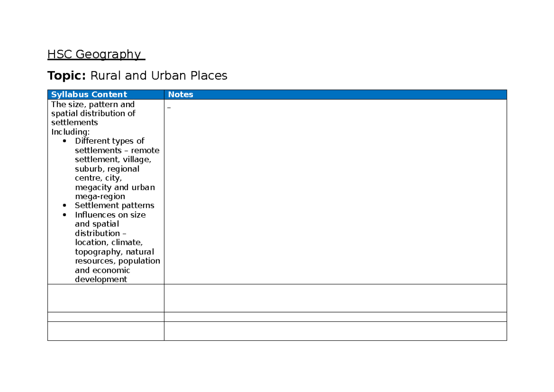Image resolution: width=554 pixels, height=392 pixels.
Task: Click the 'Settlement patterns' bullet point
Action: coord(114,205)
